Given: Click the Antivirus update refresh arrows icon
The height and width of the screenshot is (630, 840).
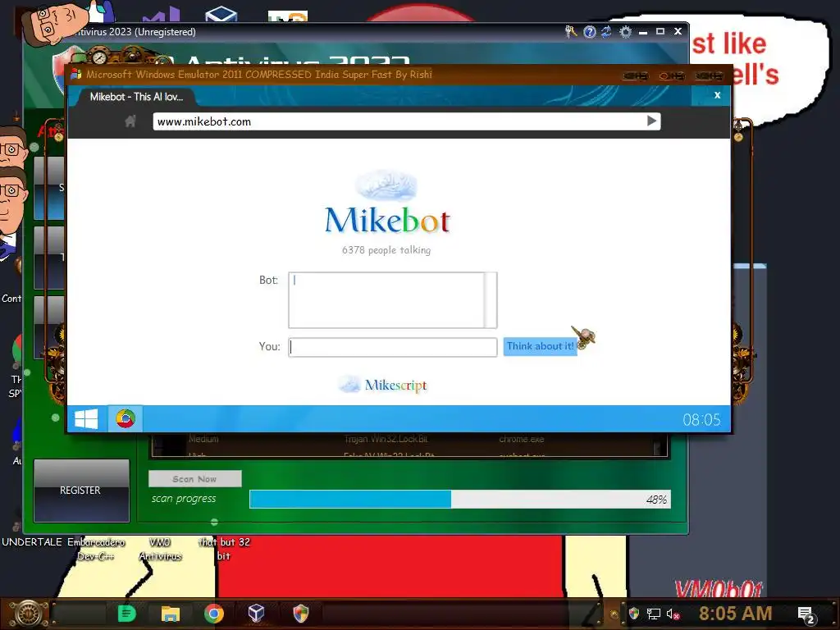Looking at the screenshot, I should (606, 32).
